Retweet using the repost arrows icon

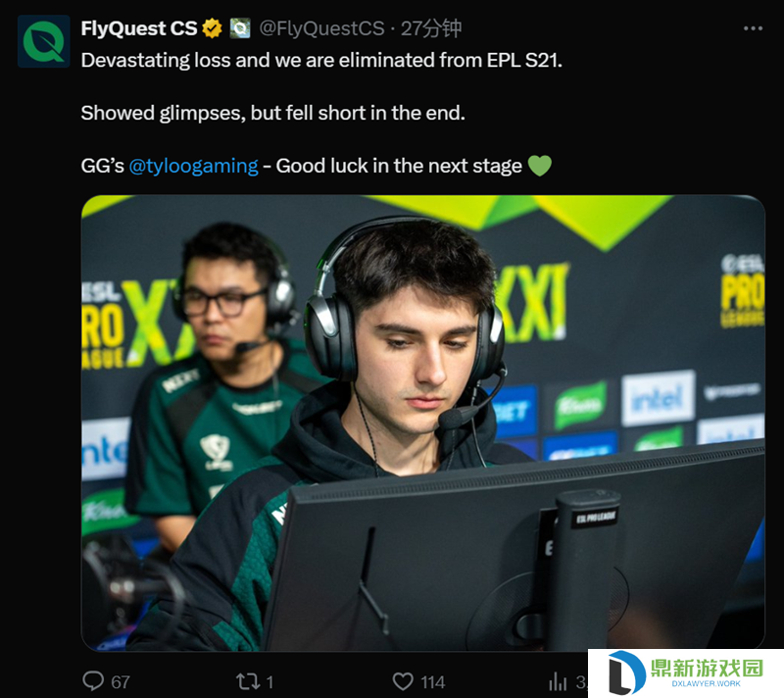(x=248, y=681)
